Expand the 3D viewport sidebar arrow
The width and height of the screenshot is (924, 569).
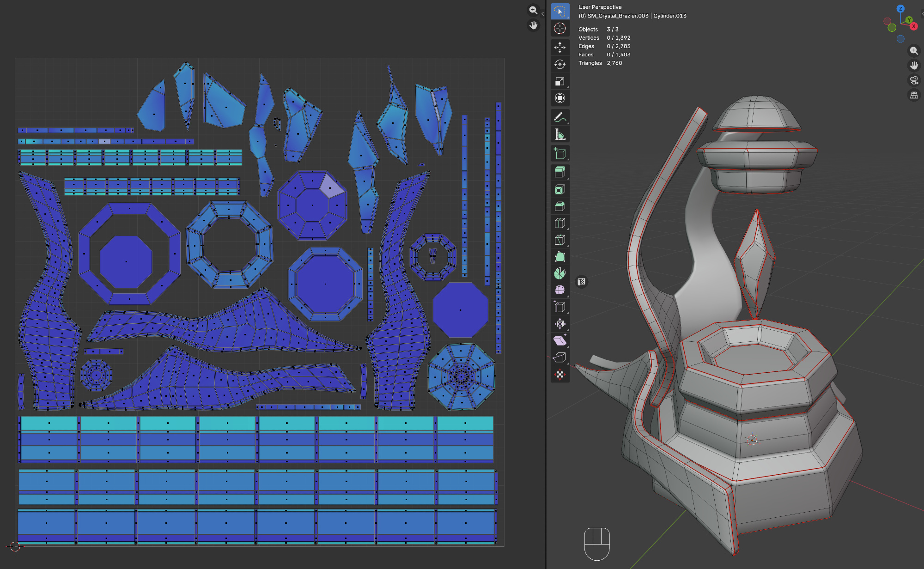[922, 14]
